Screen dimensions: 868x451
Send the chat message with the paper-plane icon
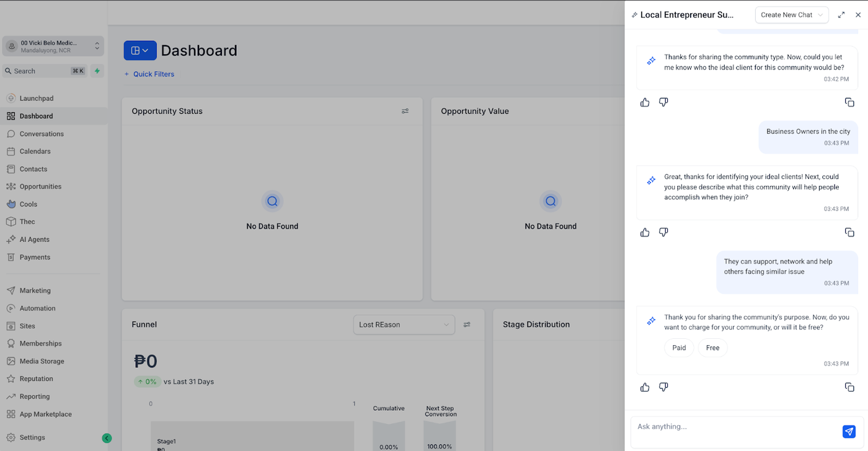click(x=849, y=432)
